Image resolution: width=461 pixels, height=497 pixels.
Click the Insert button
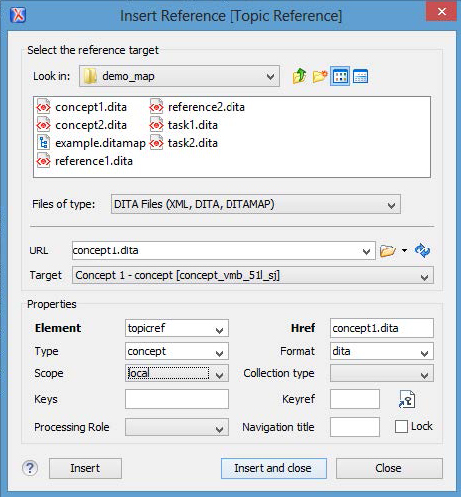pyautogui.click(x=85, y=468)
